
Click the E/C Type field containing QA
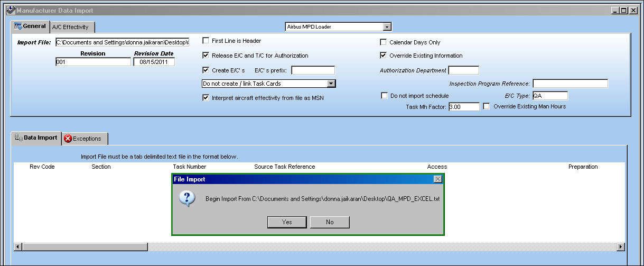click(x=549, y=96)
